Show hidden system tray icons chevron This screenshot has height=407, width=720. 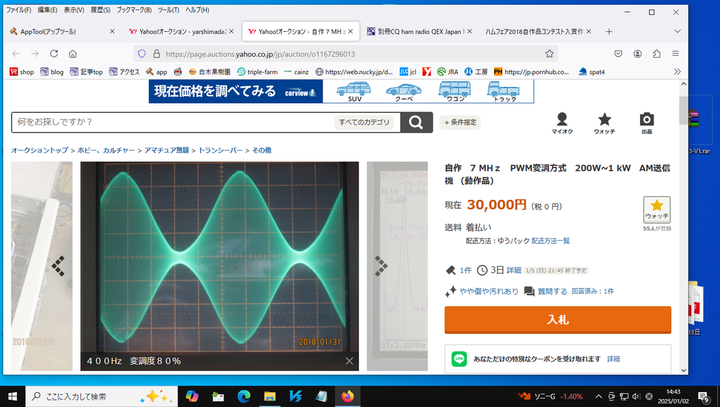tap(598, 396)
